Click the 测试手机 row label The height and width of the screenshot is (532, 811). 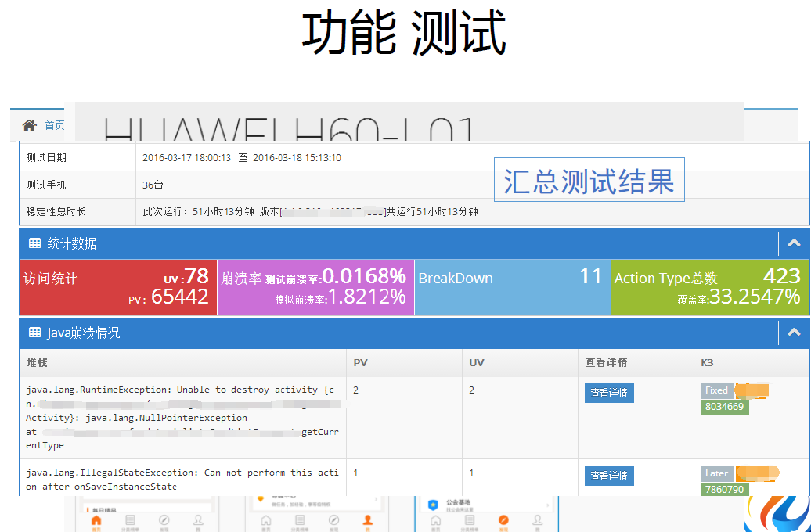tap(46, 185)
